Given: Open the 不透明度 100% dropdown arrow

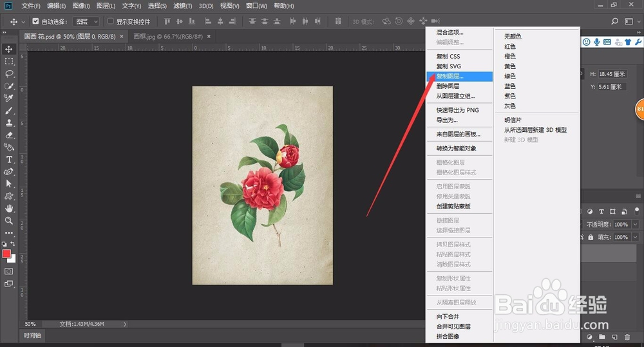Looking at the screenshot, I should (635, 225).
